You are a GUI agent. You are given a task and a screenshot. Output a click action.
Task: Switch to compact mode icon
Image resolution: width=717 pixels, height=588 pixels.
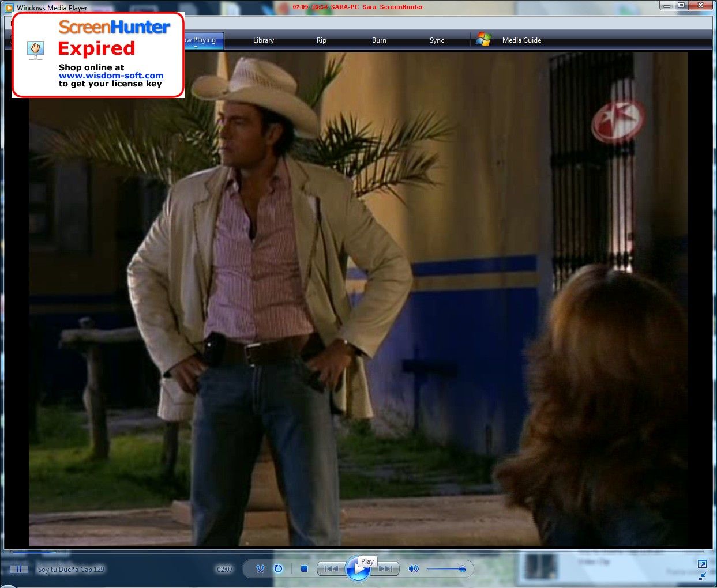click(x=702, y=576)
